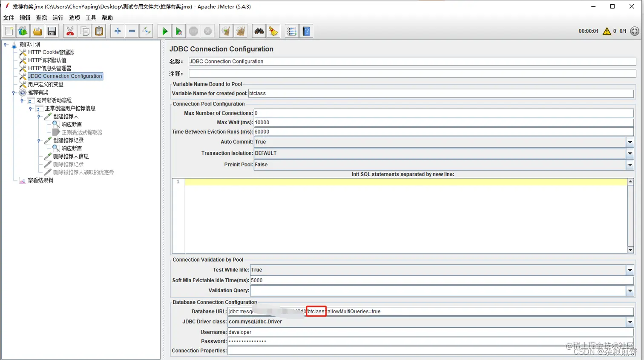Click the grey Stop test icon
This screenshot has width=644, height=360.
point(193,31)
